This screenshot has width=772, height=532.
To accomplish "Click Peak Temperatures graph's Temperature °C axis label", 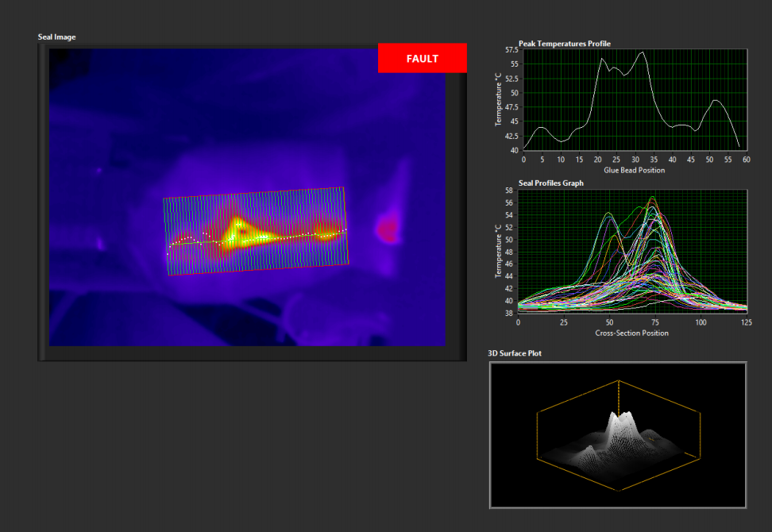I will [x=499, y=99].
